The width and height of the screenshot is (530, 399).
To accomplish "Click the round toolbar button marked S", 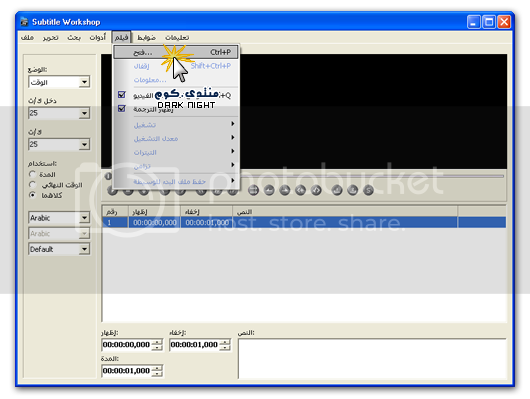I will click(368, 190).
